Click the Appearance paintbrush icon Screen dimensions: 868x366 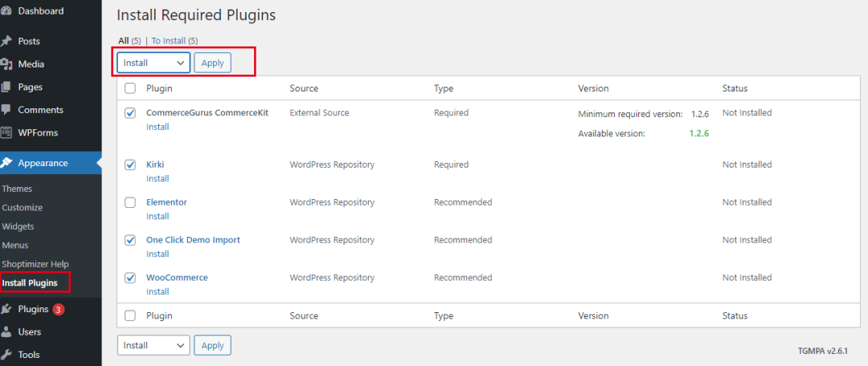(x=6, y=163)
